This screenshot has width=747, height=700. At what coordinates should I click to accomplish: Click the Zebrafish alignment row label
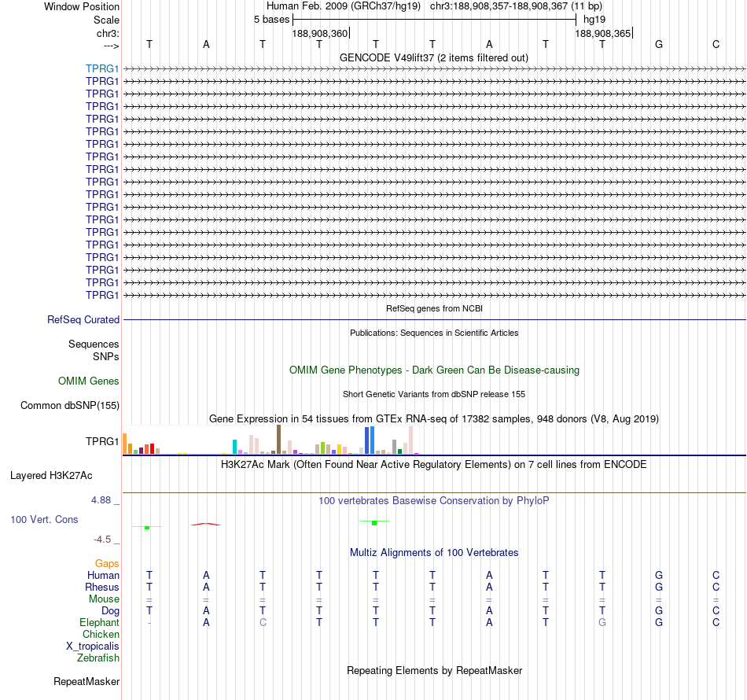tap(98, 658)
